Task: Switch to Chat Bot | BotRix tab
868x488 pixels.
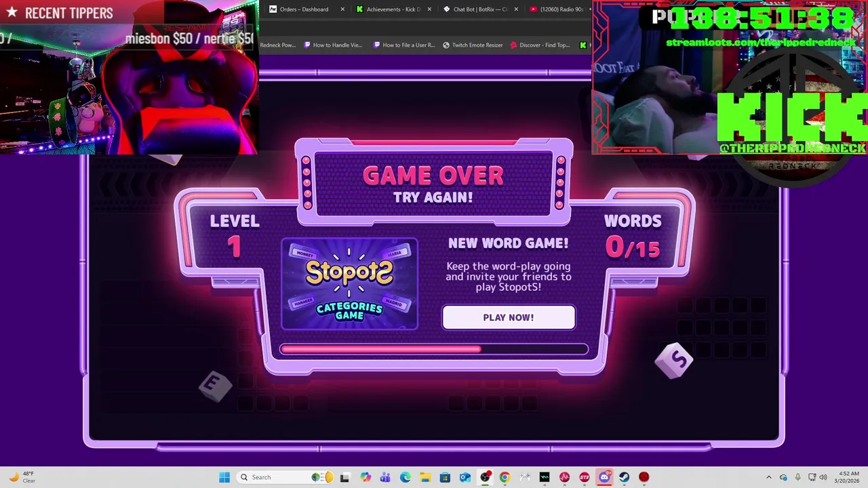Action: coord(480,9)
